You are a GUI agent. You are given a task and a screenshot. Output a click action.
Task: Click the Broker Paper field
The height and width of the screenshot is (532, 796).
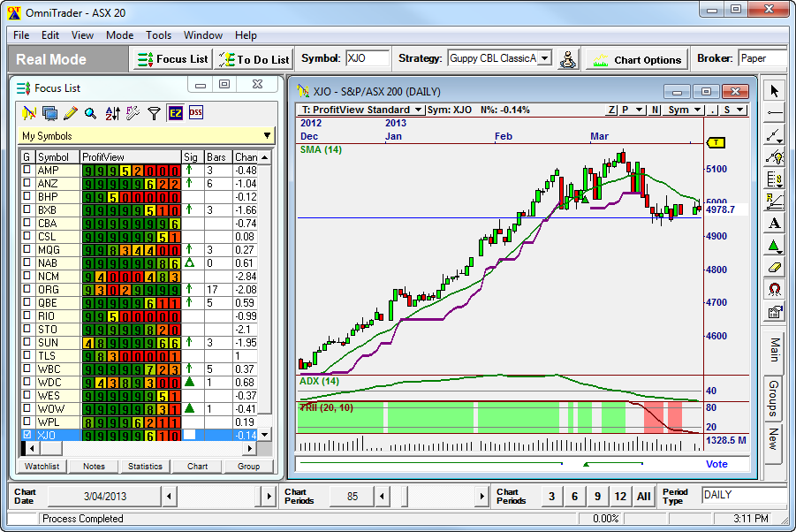pyautogui.click(x=763, y=58)
